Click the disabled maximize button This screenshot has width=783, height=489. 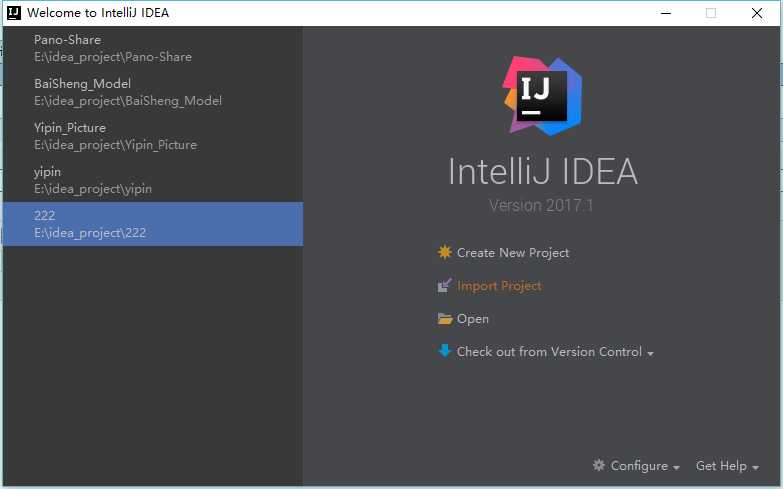(x=711, y=13)
